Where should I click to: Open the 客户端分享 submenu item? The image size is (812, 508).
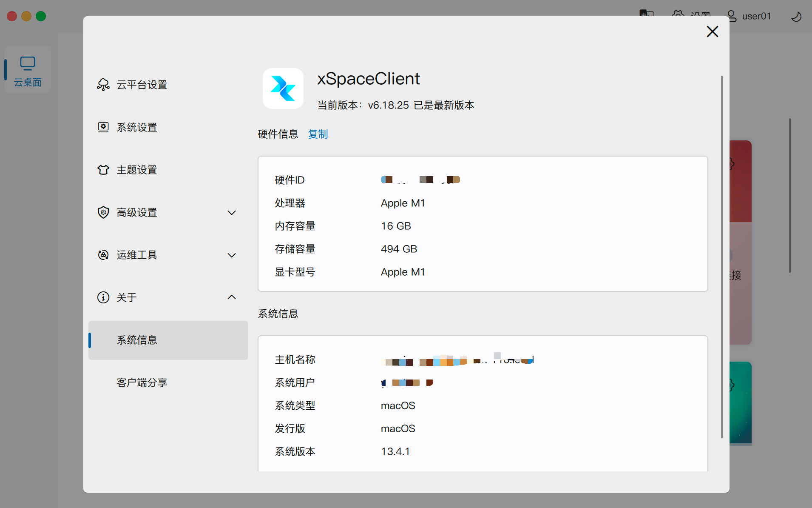point(142,382)
